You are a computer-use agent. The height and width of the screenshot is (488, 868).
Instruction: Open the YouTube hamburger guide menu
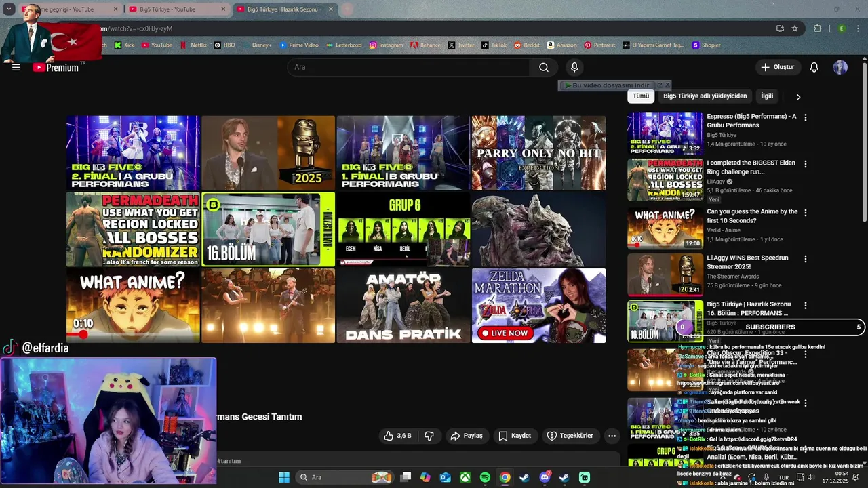pos(16,67)
